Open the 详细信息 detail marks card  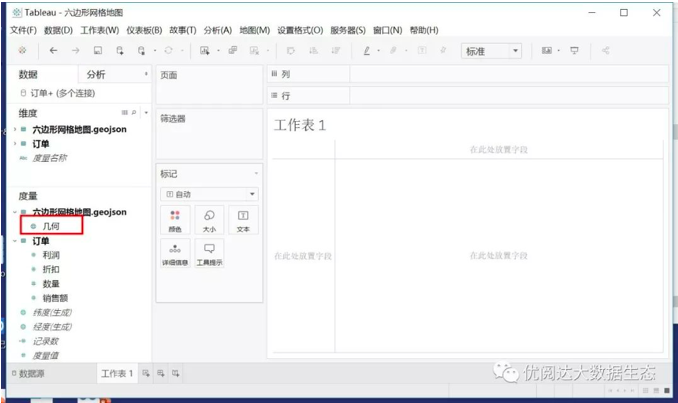(x=175, y=253)
